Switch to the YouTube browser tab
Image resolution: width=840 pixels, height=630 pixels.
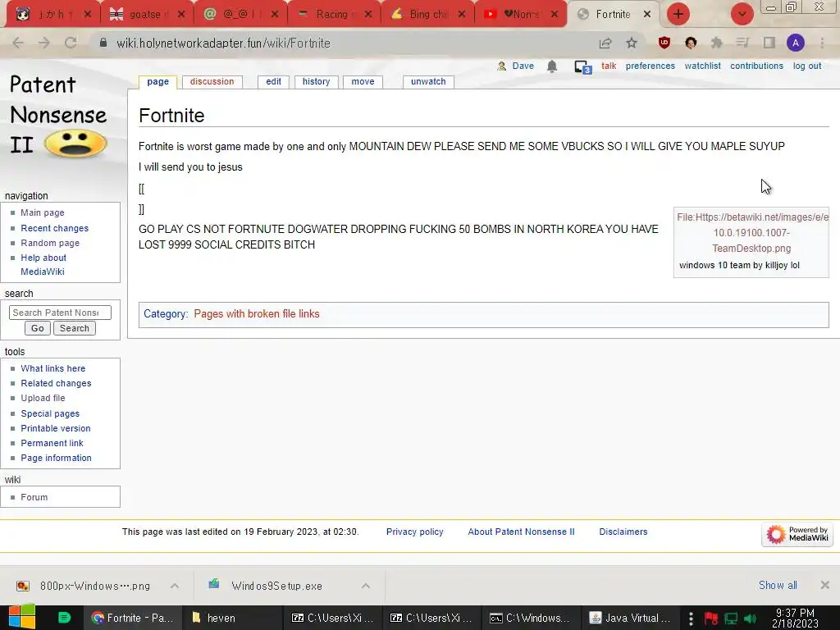click(520, 15)
